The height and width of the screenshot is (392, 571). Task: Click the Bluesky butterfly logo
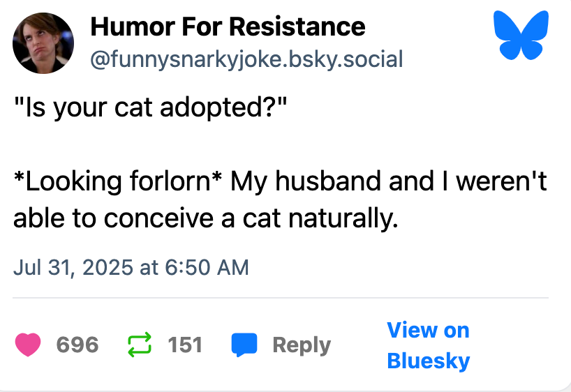521,33
